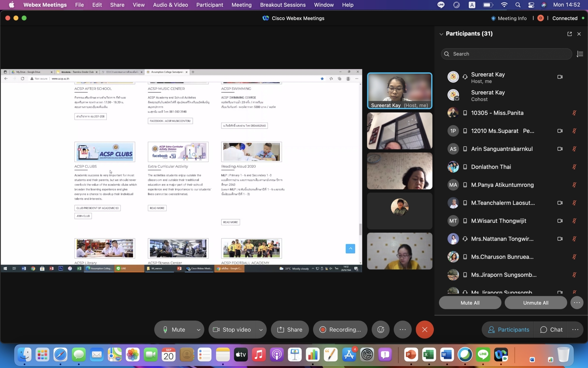Image resolution: width=588 pixels, height=368 pixels.
Task: Expand the Mute audio options arrow
Action: point(198,330)
